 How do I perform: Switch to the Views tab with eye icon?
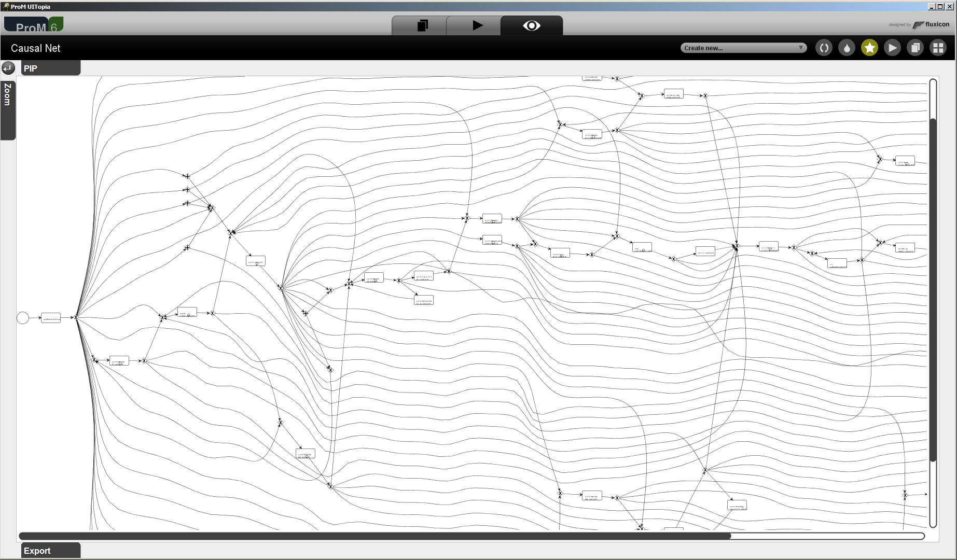pos(532,25)
